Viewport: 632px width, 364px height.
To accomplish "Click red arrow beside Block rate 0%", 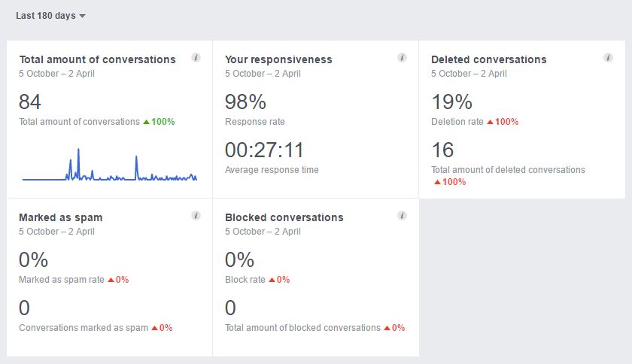I will pos(272,280).
